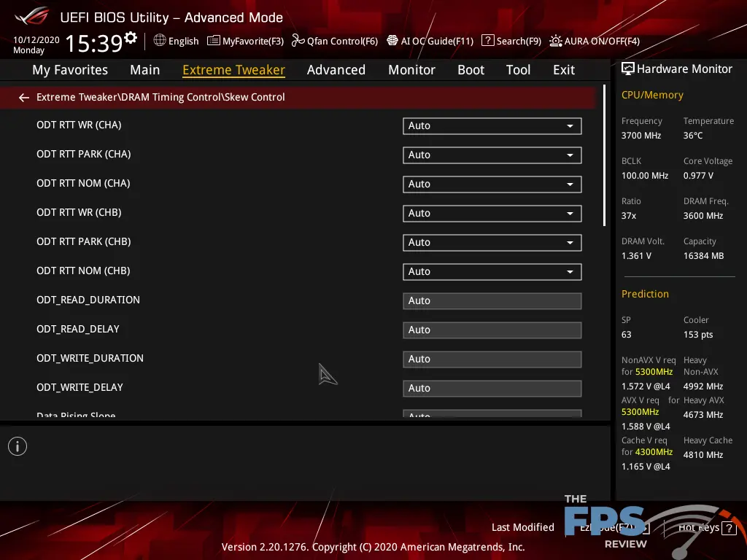This screenshot has width=747, height=560.
Task: Select the Extreme Tweaker tab
Action: [234, 70]
